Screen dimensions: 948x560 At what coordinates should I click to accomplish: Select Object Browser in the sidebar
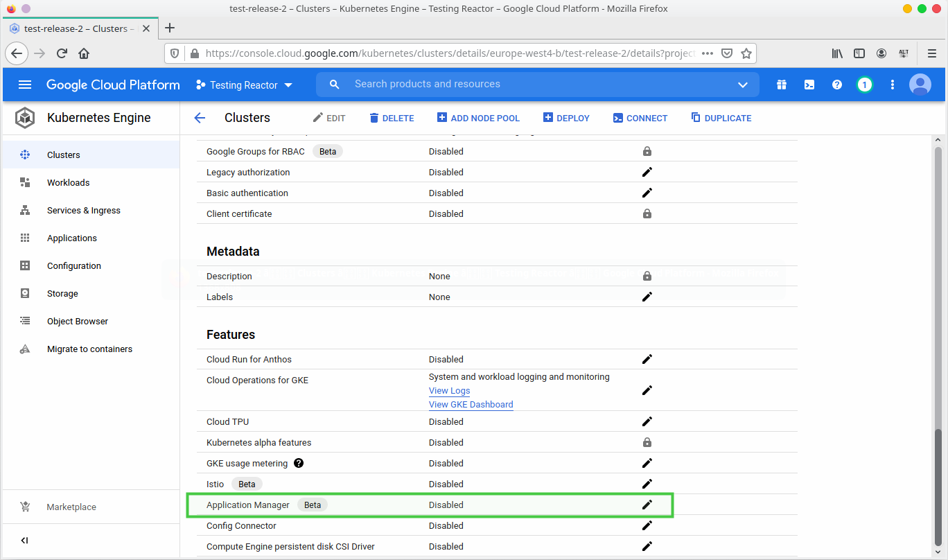pos(91,321)
